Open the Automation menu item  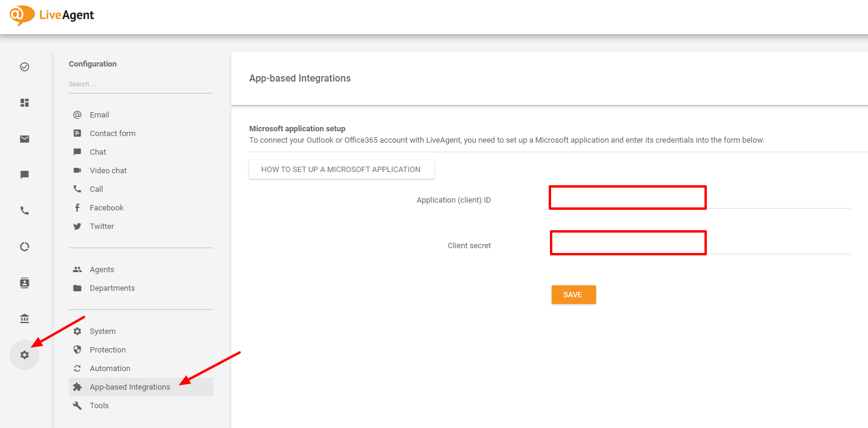tap(110, 369)
